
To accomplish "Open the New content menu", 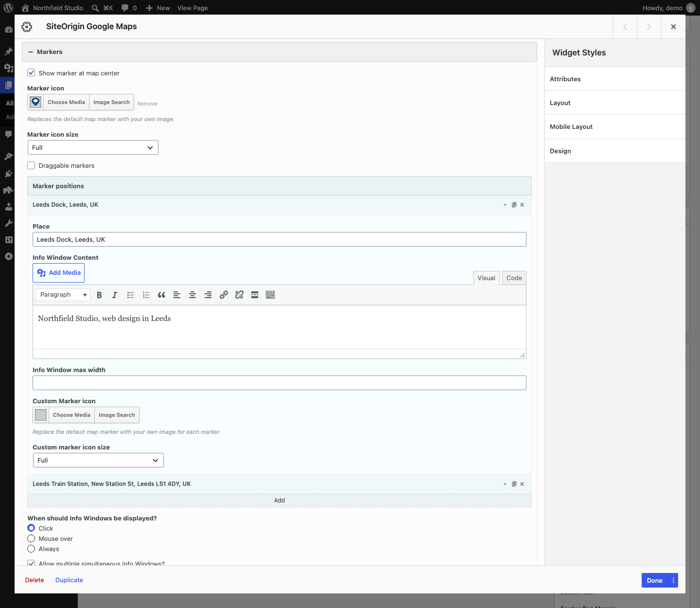I will coord(158,8).
